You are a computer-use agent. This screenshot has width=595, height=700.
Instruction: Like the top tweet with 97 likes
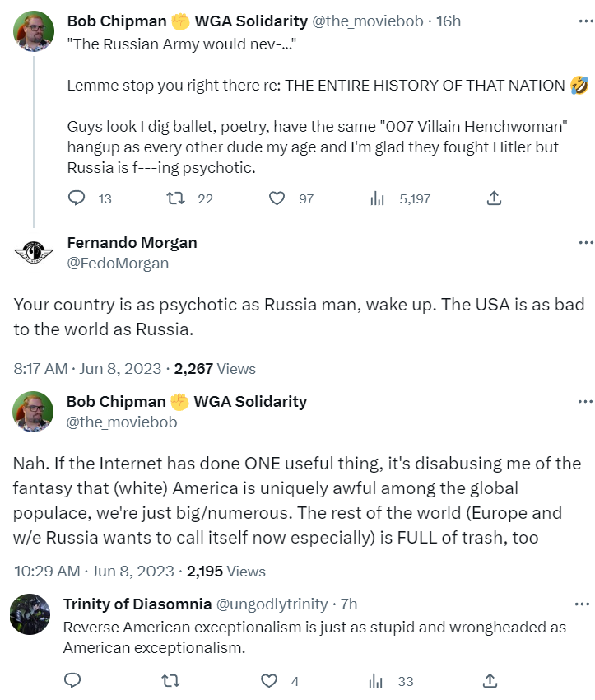(x=277, y=198)
